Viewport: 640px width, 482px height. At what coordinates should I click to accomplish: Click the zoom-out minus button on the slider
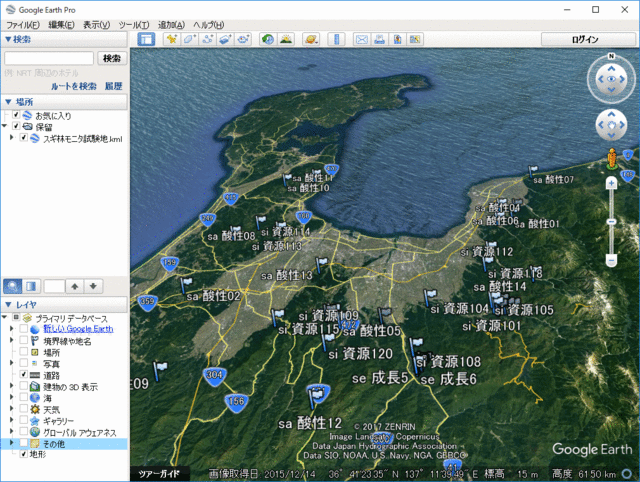[611, 260]
